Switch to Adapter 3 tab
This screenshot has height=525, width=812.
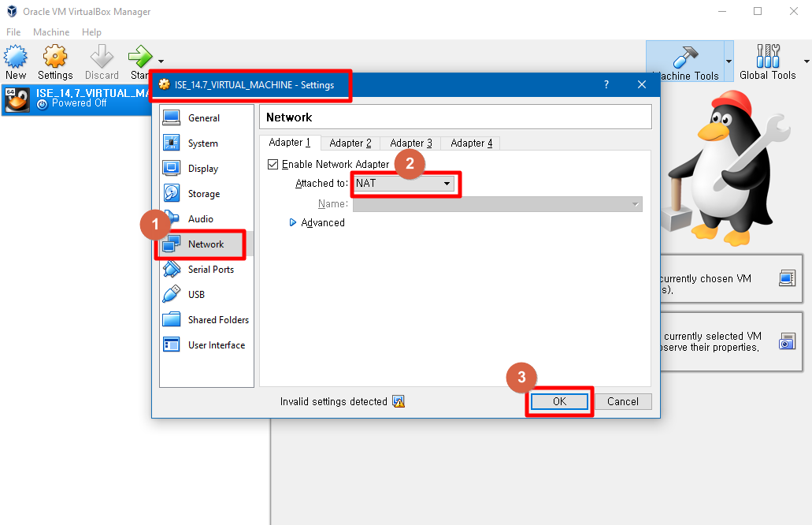point(410,143)
